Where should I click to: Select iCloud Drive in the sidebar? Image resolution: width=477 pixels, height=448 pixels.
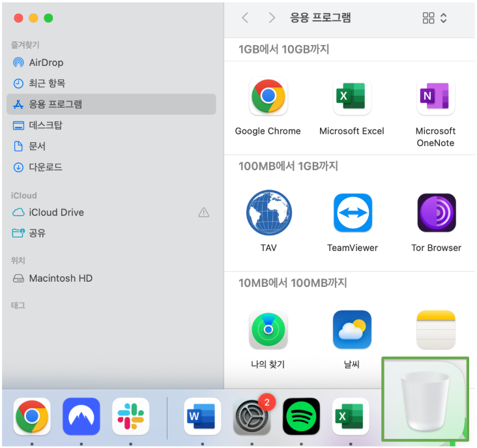(56, 212)
